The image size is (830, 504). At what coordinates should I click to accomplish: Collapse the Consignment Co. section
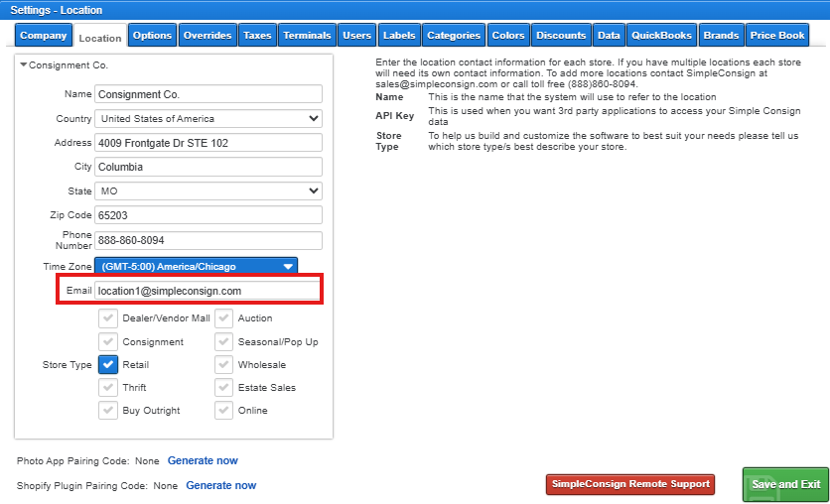click(23, 65)
